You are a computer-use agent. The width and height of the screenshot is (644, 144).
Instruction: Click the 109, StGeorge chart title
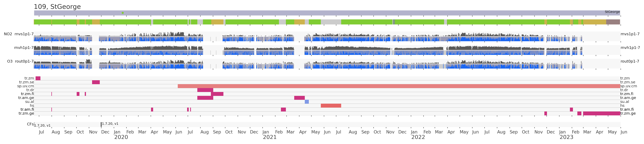click(x=57, y=7)
